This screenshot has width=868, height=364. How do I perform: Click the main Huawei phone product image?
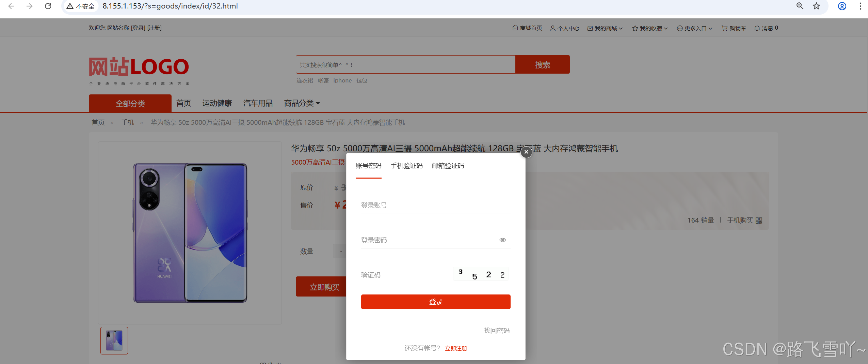[190, 233]
